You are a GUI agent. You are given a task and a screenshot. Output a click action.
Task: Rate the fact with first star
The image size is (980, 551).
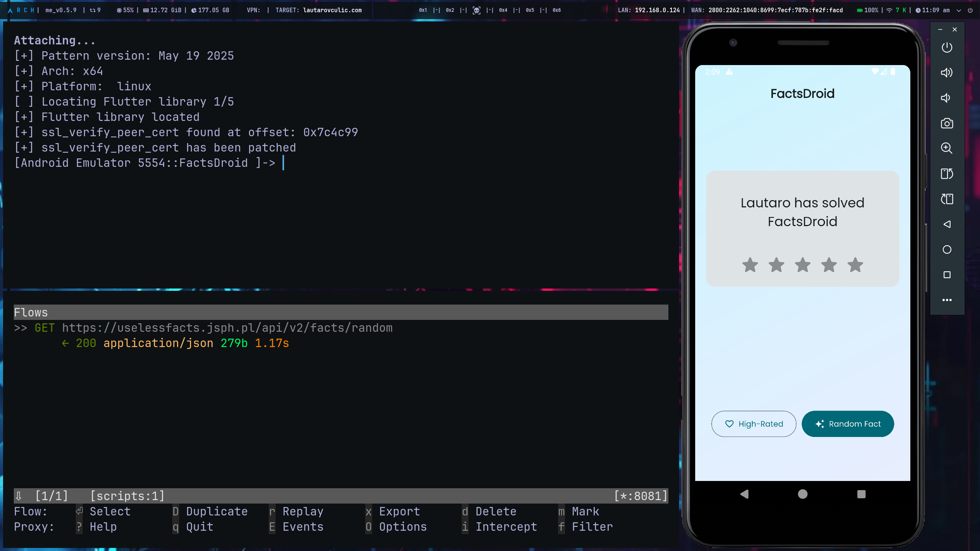(750, 265)
